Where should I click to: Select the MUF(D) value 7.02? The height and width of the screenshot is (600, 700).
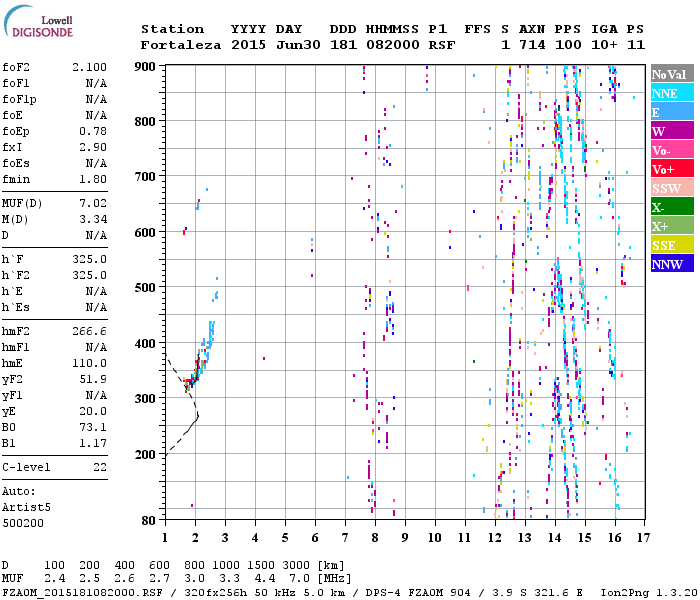[x=92, y=203]
